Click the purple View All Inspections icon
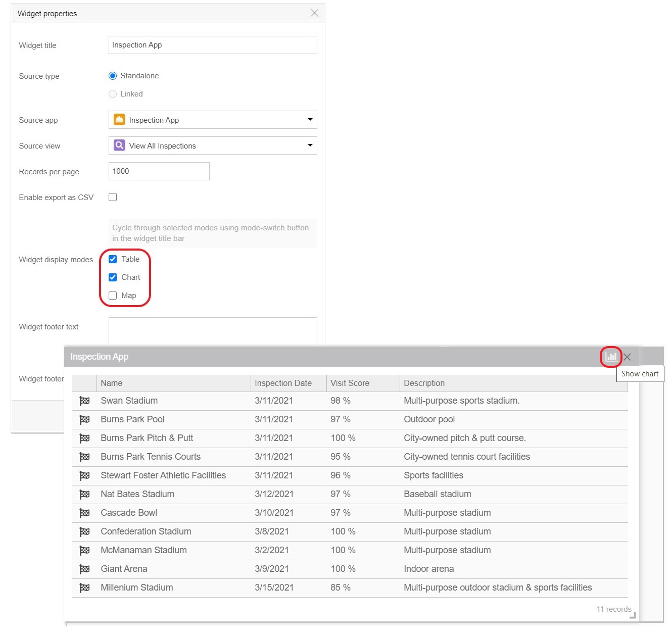Image resolution: width=672 pixels, height=635 pixels. click(119, 145)
